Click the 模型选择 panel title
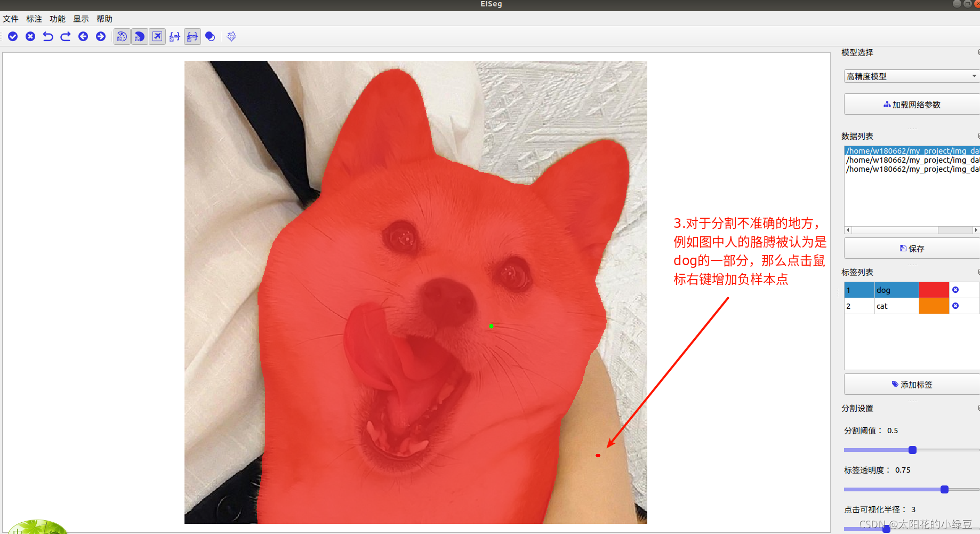Viewport: 980px width, 534px height. [857, 52]
